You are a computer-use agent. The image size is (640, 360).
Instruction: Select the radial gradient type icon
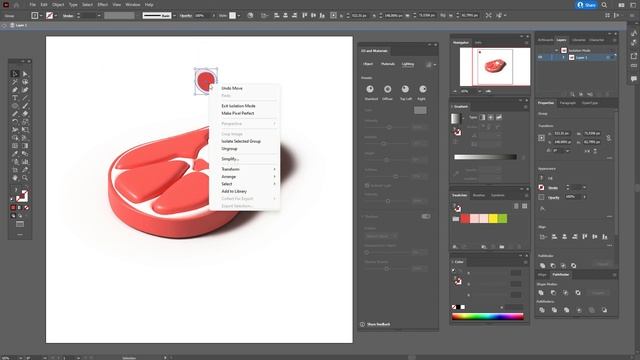click(x=491, y=117)
